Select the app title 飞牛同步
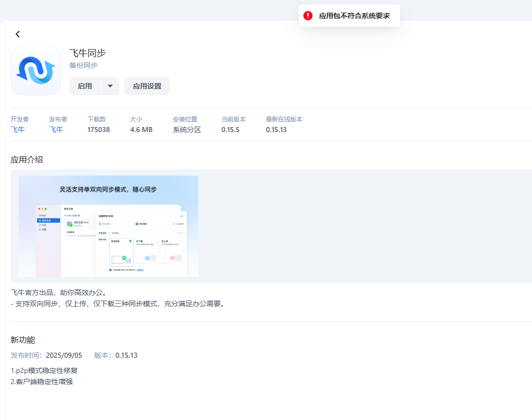The height and width of the screenshot is (420, 532). pos(87,53)
